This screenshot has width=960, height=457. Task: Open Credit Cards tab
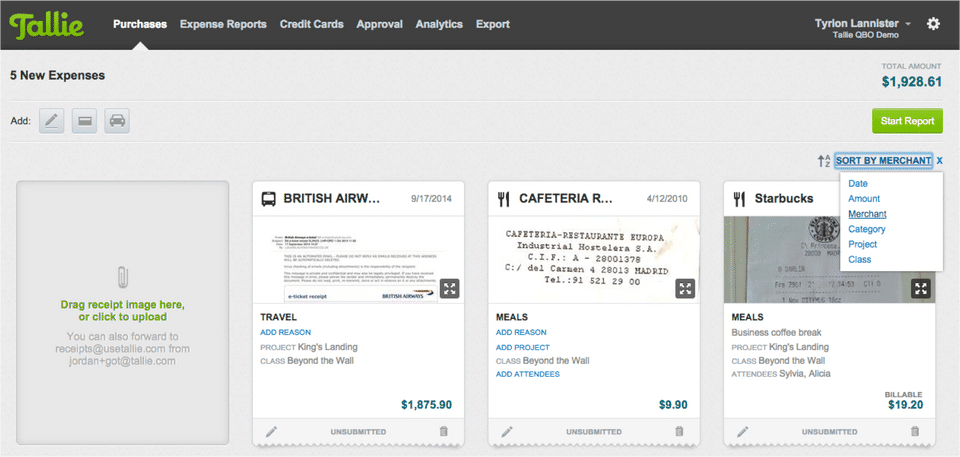(x=312, y=25)
